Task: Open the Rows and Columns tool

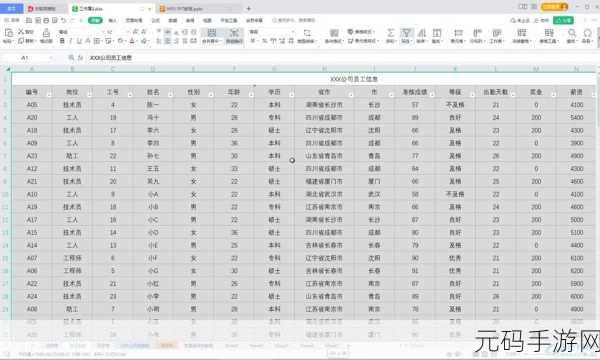Action: [x=458, y=33]
